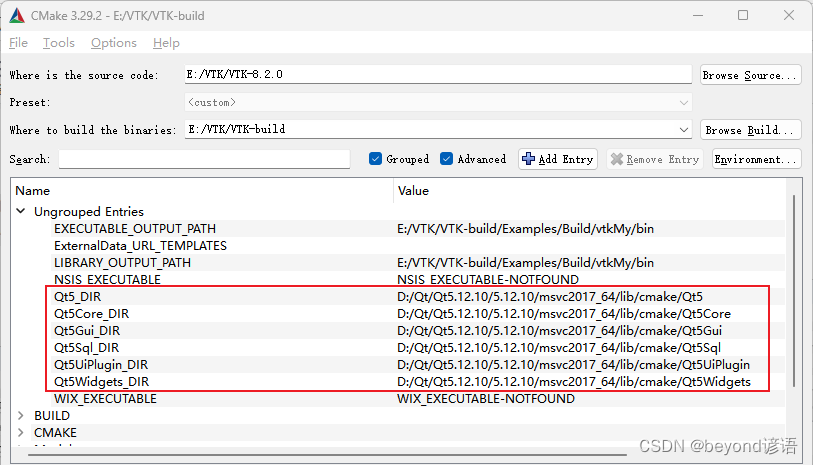Expand the BUILD group
Viewport: 813px width, 465px height.
[x=21, y=415]
